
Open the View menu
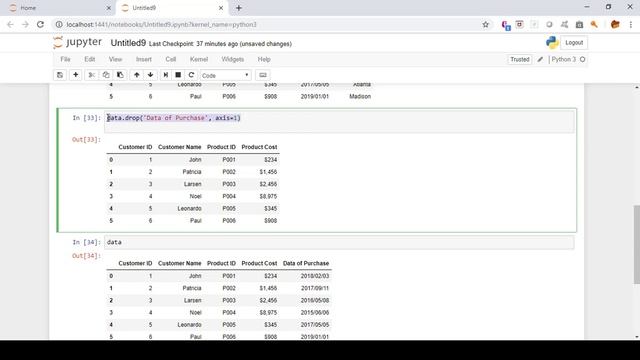coord(116,60)
